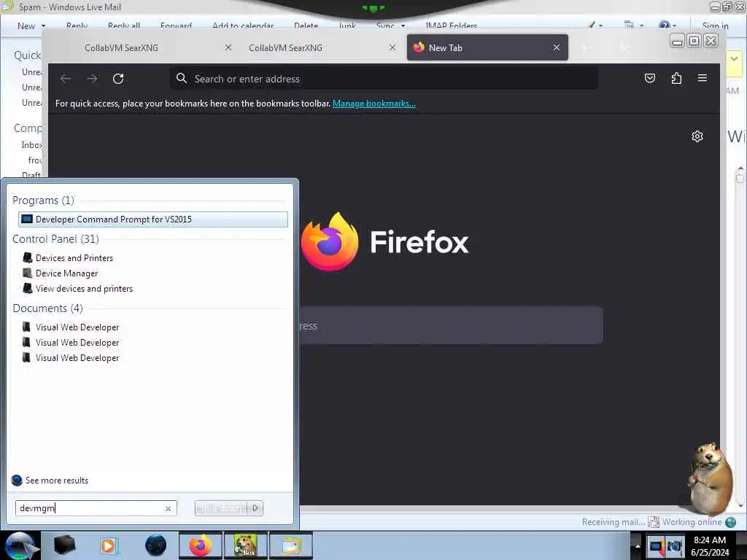Open the black box taskbar icon
This screenshot has width=747, height=560.
[64, 545]
